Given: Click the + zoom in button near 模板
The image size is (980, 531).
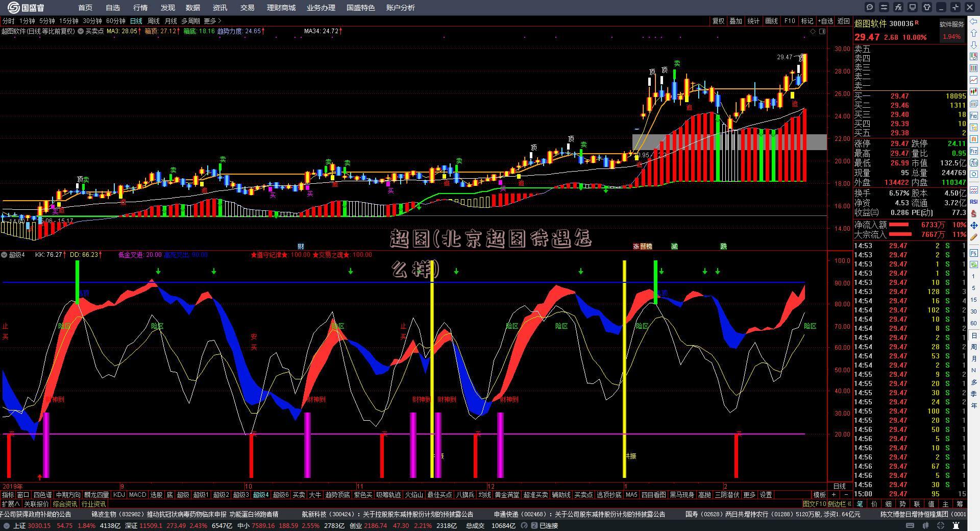Looking at the screenshot, I should pyautogui.click(x=834, y=495).
